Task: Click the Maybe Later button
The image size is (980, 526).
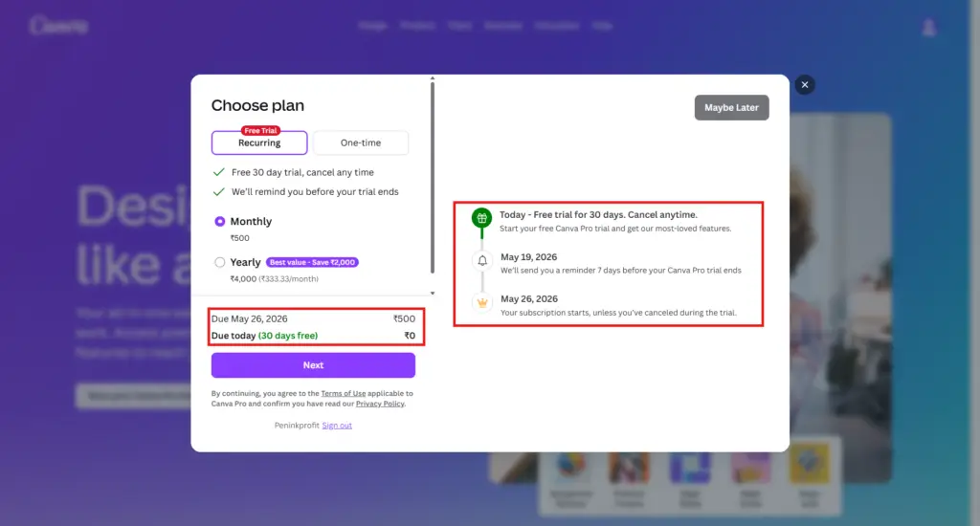Action: coord(731,107)
